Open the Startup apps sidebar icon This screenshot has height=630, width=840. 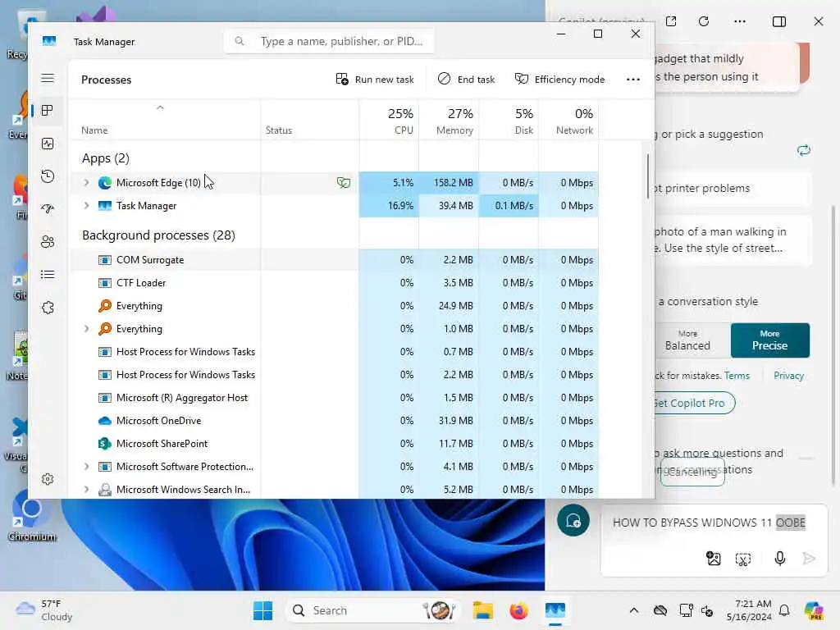click(x=48, y=209)
